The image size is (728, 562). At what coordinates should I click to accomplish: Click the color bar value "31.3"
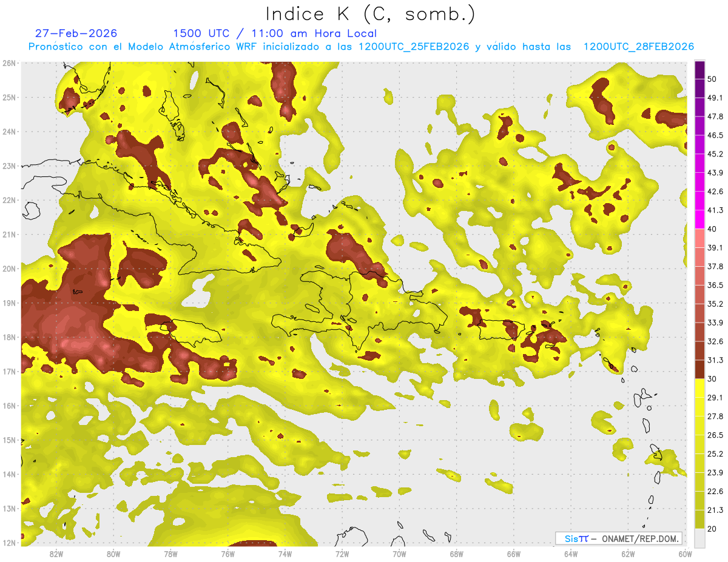click(x=715, y=360)
